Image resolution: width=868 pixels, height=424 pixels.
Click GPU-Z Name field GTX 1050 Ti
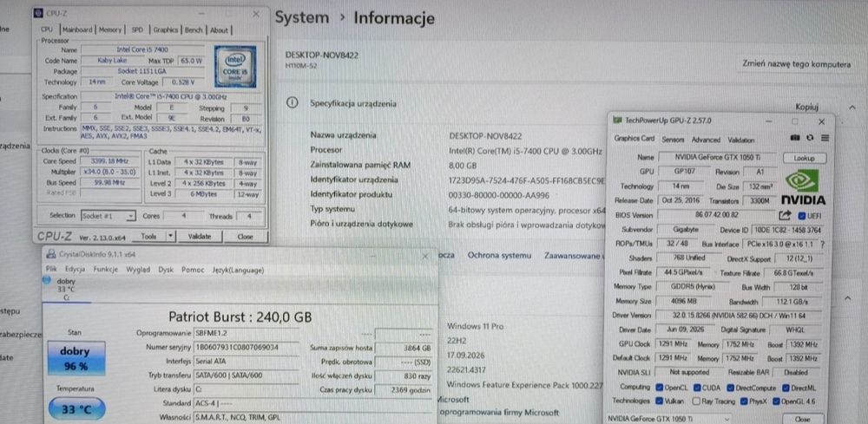pos(717,158)
